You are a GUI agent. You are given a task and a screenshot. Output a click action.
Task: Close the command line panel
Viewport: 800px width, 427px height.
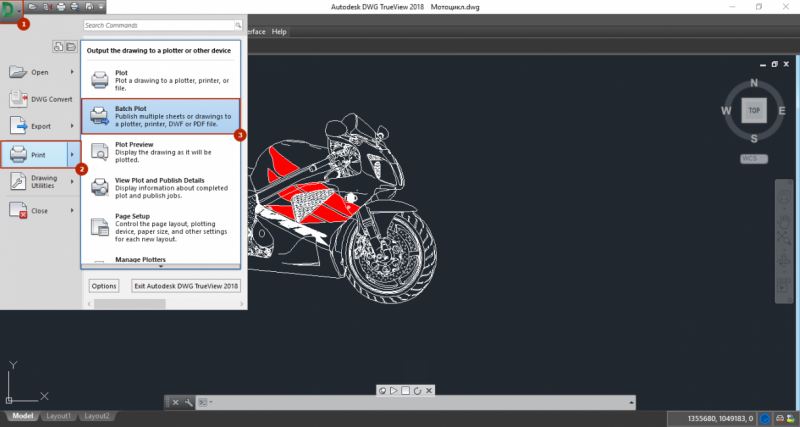[x=176, y=403]
